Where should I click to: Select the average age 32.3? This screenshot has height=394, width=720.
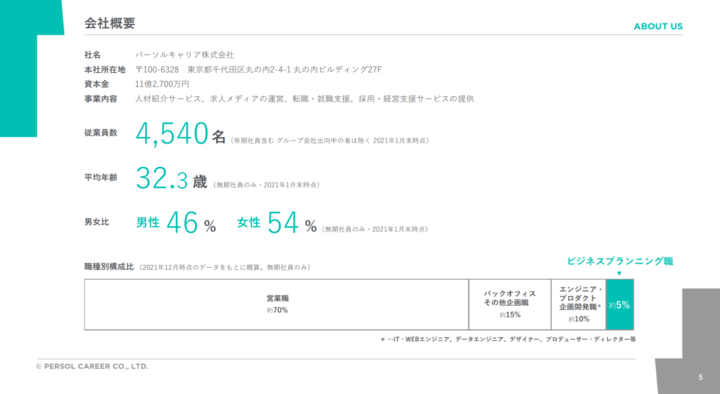click(162, 178)
